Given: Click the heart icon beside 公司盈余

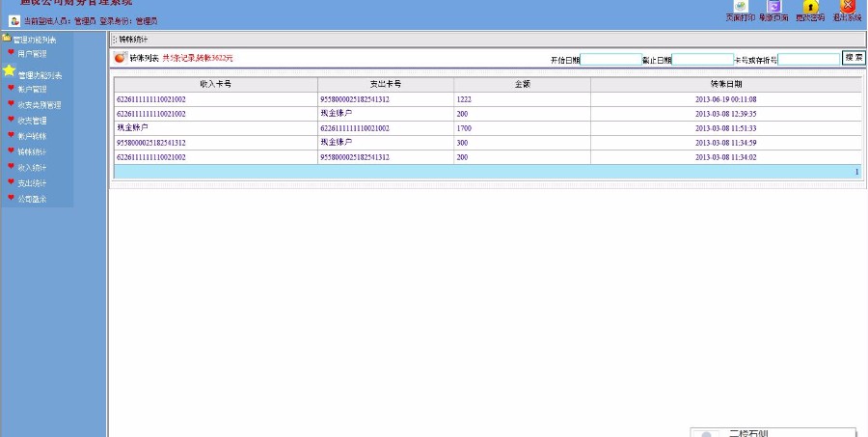Looking at the screenshot, I should pyautogui.click(x=11, y=197).
